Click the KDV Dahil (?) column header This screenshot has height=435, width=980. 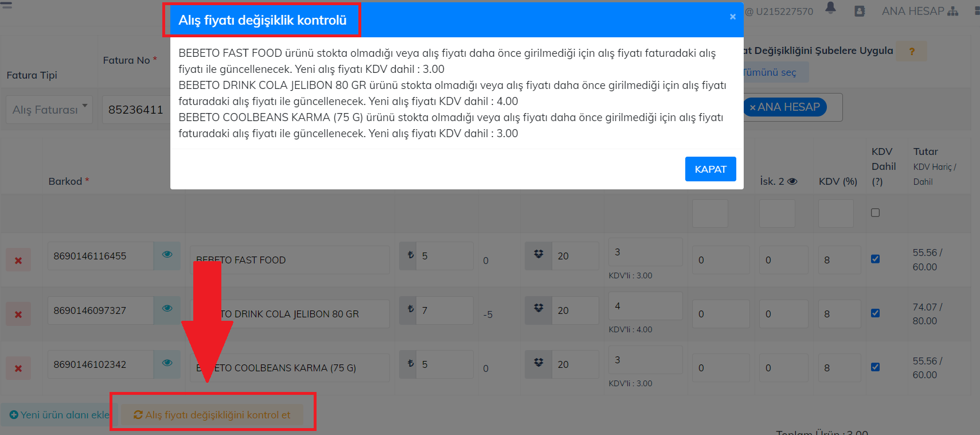coord(883,166)
